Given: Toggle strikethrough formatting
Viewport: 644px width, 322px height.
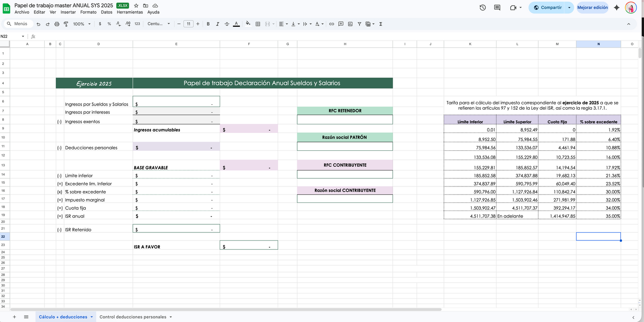Looking at the screenshot, I should point(227,24).
